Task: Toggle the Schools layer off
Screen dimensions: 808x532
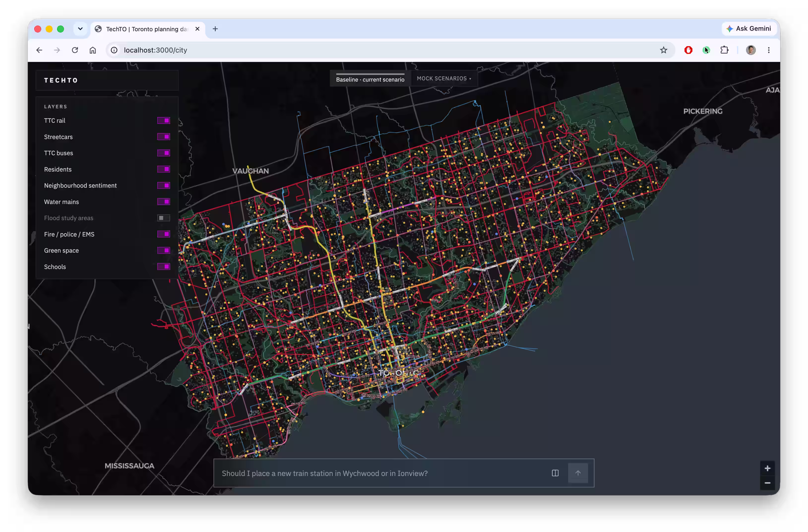Action: coord(163,267)
